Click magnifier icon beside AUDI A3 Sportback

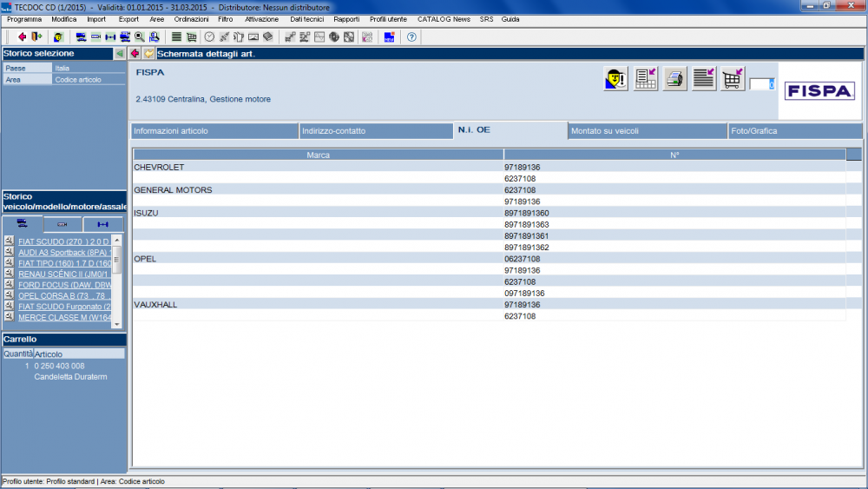point(9,252)
